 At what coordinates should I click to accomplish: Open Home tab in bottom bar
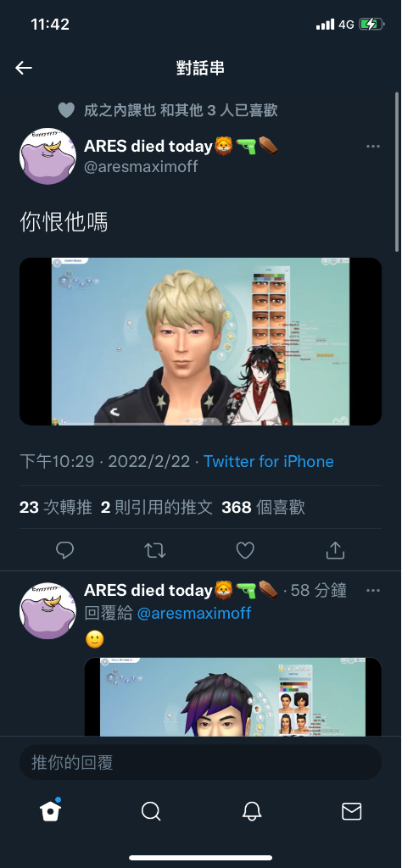pos(50,811)
